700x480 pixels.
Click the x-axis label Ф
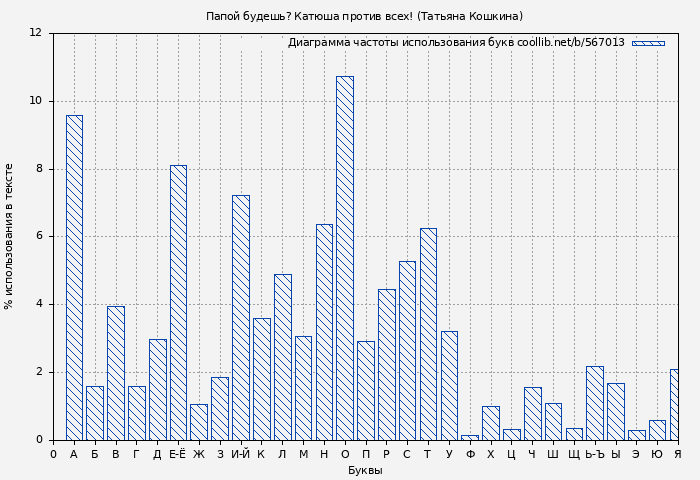click(x=470, y=455)
